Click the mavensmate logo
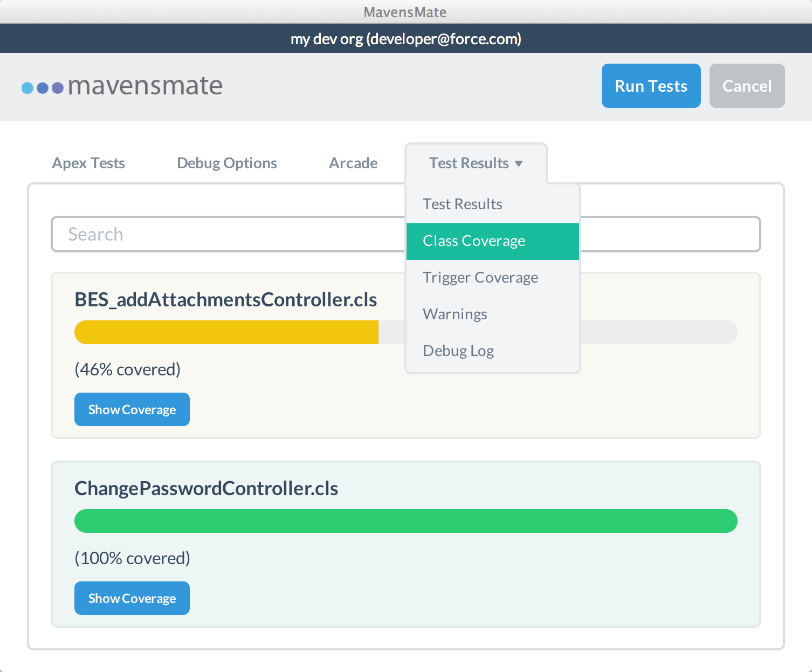The width and height of the screenshot is (812, 672). (122, 86)
